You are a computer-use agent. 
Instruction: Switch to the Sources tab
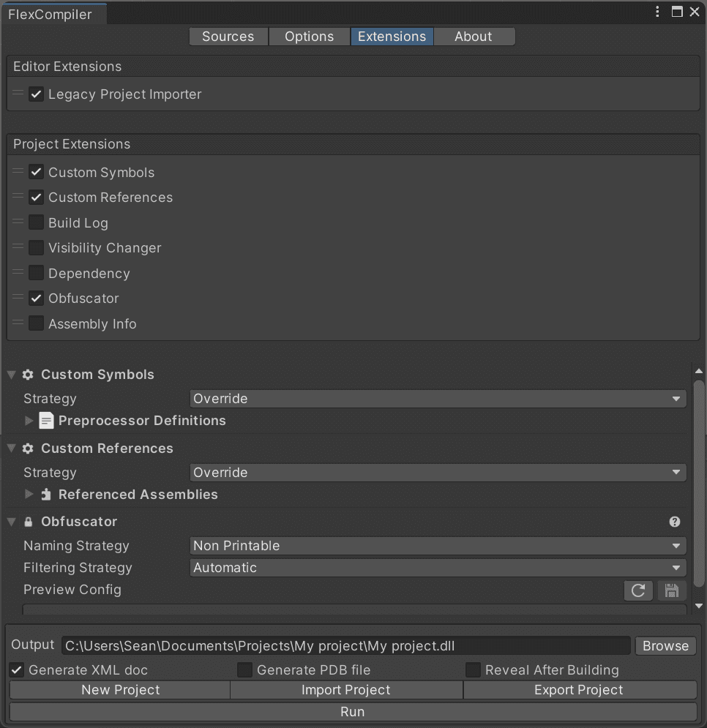(x=228, y=37)
